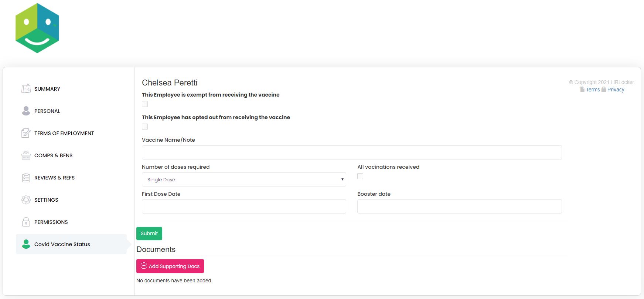Image resolution: width=644 pixels, height=299 pixels.
Task: Select Covid Vaccine Status menu item
Action: pyautogui.click(x=71, y=244)
